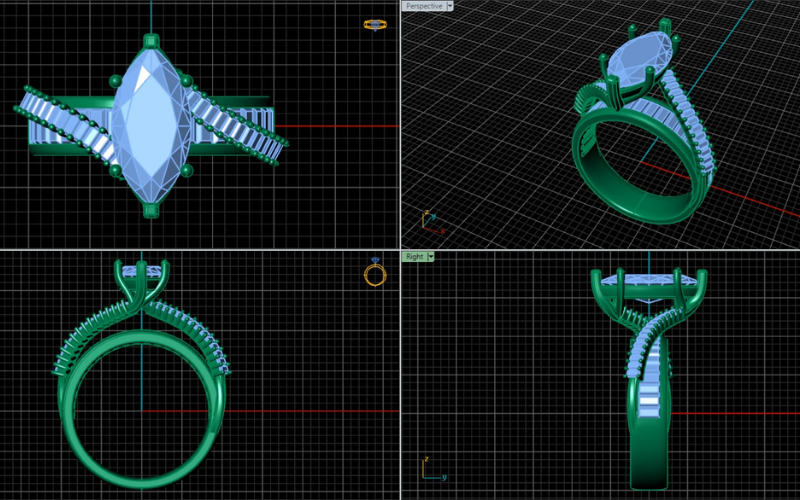800x500 pixels.
Task: Click the top prong above the marquise stone in top-left view
Action: tap(151, 41)
